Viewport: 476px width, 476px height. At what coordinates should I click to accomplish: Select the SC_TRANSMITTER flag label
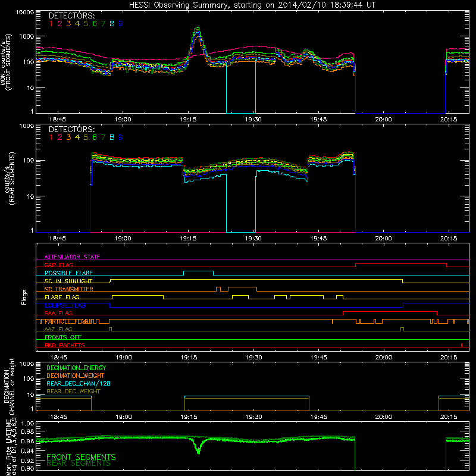tap(68, 289)
